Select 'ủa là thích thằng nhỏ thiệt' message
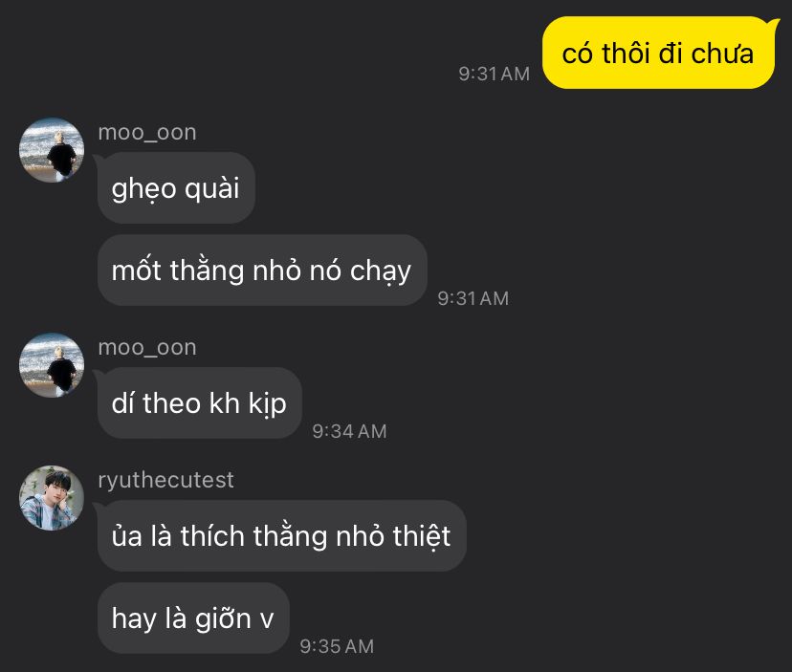The height and width of the screenshot is (672, 792). click(281, 535)
